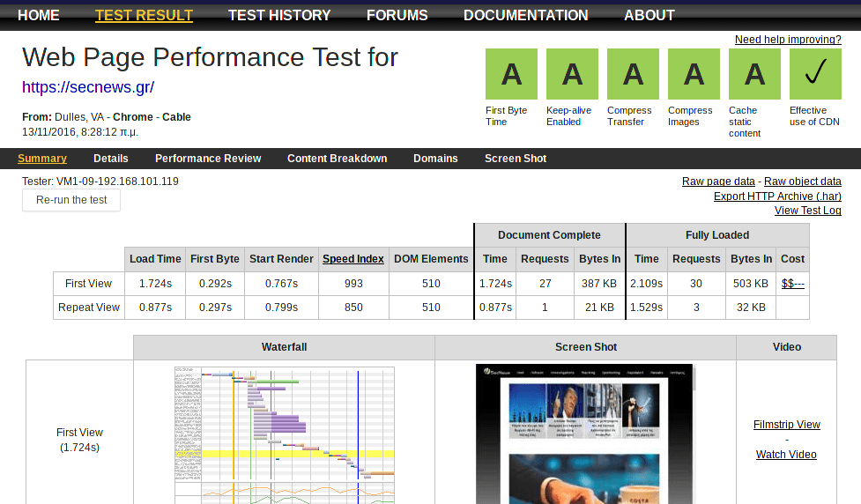861x504 pixels.
Task: Open the Compress Images grade badge
Action: (694, 74)
